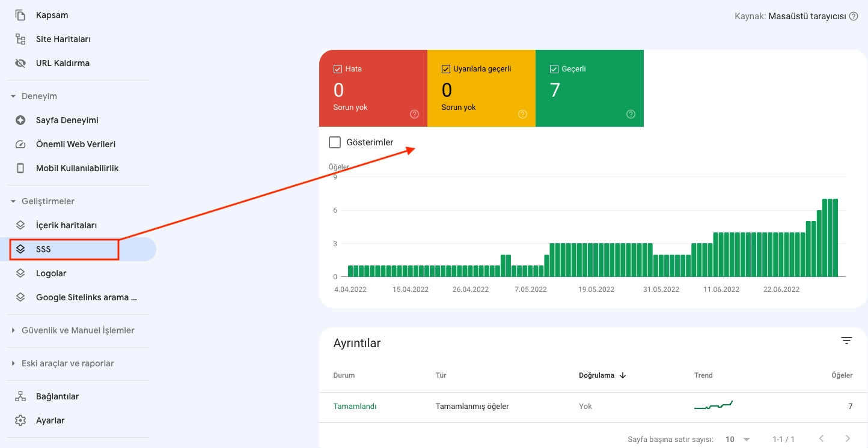868x448 pixels.
Task: Click the Tamamlandı status link
Action: 355,406
